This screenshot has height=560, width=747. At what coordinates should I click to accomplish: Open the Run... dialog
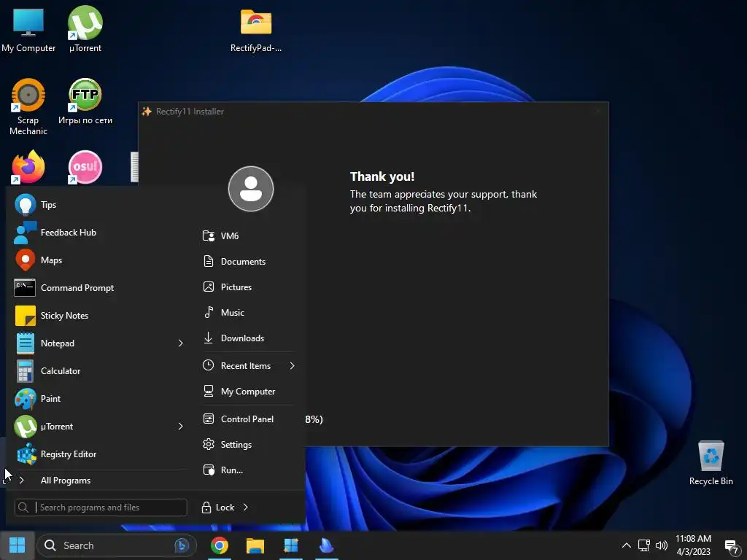click(248, 470)
